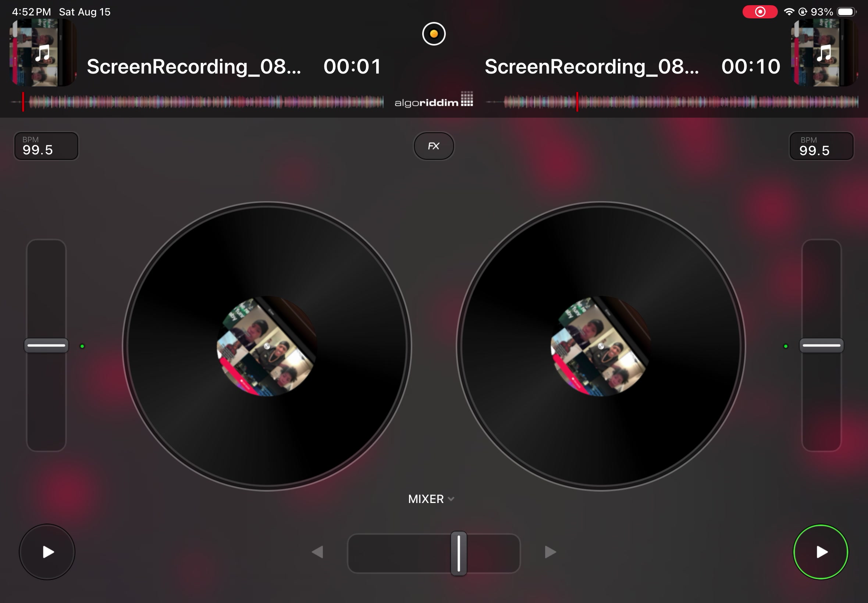Click the right deck BPM 99.5 box

pos(821,146)
